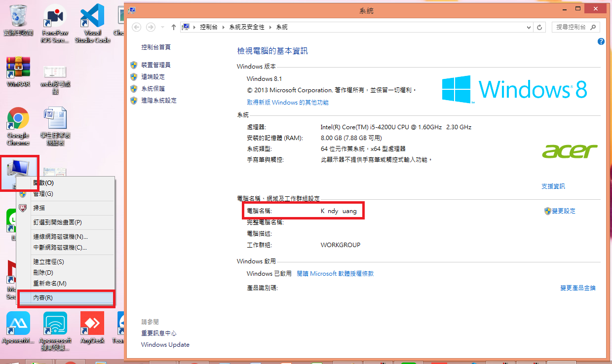The image size is (612, 364).
Task: Select the AnyDesk desktop shortcut
Action: [92, 328]
